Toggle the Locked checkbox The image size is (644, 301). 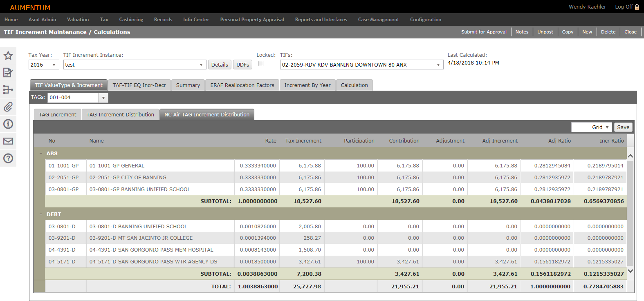261,64
